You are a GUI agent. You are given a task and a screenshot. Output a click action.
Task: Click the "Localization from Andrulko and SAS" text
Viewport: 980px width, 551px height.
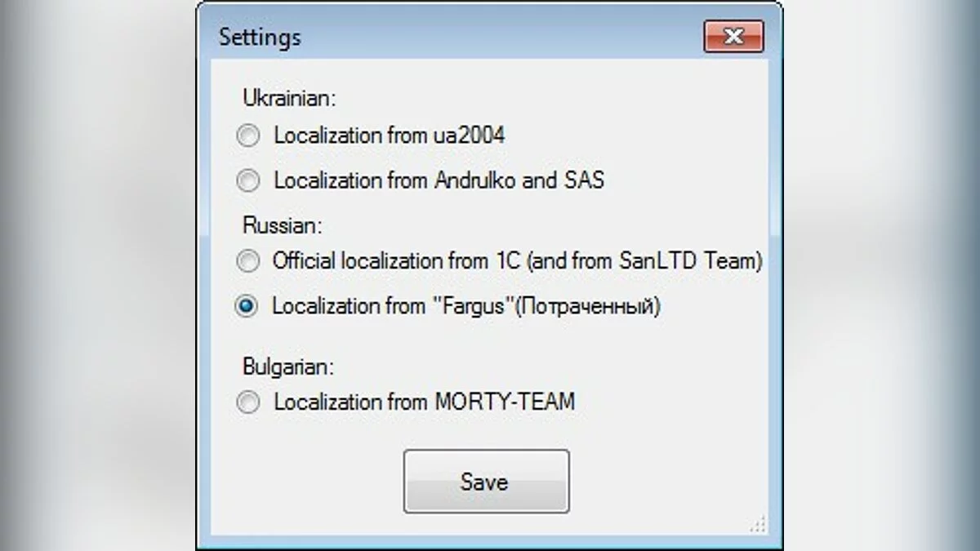439,180
